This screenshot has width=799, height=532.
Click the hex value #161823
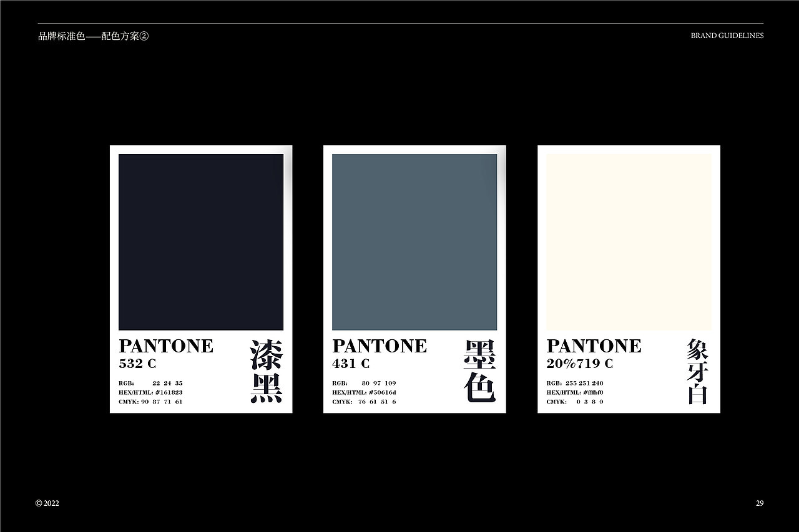tap(169, 392)
